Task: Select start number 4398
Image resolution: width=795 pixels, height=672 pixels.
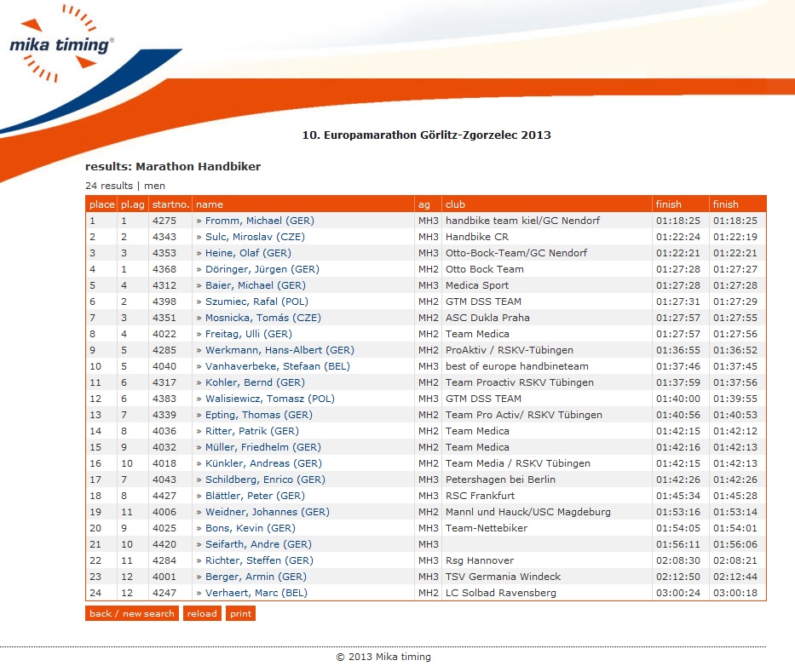Action: click(164, 302)
